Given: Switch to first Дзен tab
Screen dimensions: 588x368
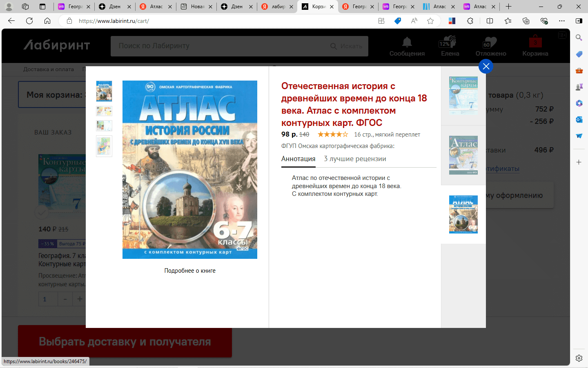Looking at the screenshot, I should pyautogui.click(x=115, y=7).
